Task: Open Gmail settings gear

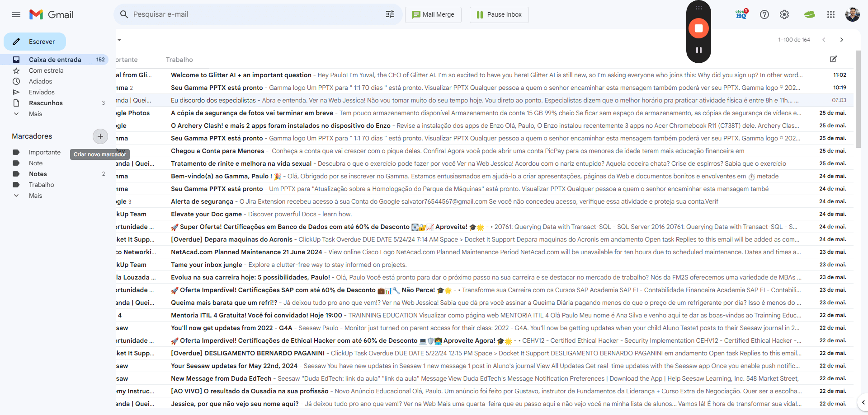Action: pyautogui.click(x=784, y=14)
